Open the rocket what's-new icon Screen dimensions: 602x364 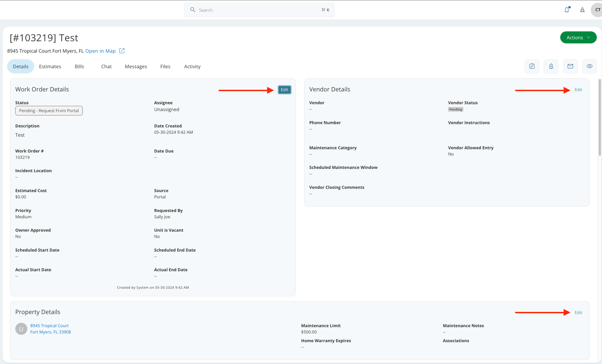582,10
